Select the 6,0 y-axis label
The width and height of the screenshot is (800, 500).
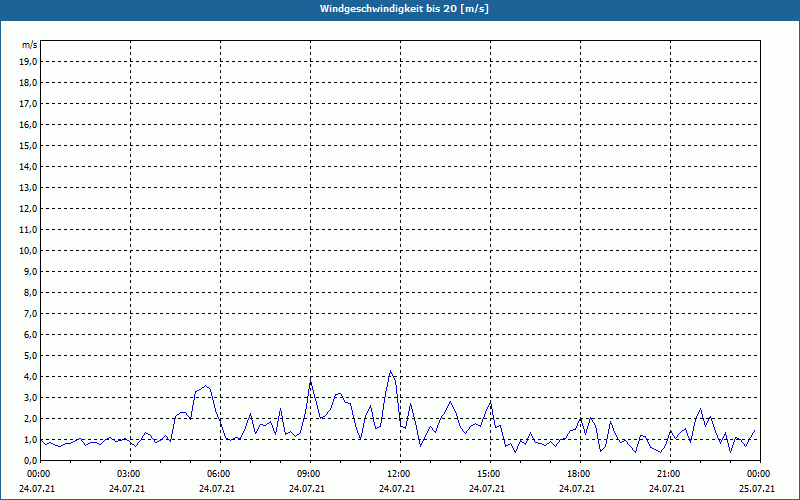[x=31, y=335]
